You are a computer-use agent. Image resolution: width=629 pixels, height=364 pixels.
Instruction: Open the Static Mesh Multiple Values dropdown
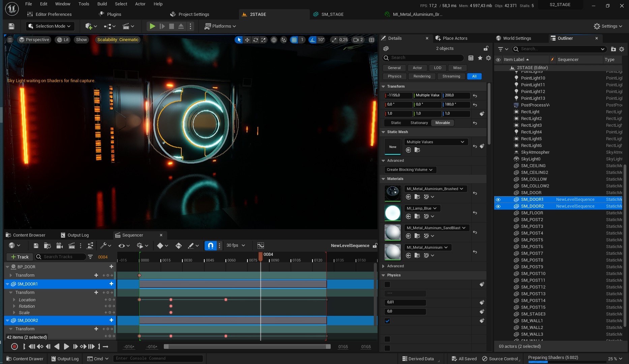click(435, 142)
